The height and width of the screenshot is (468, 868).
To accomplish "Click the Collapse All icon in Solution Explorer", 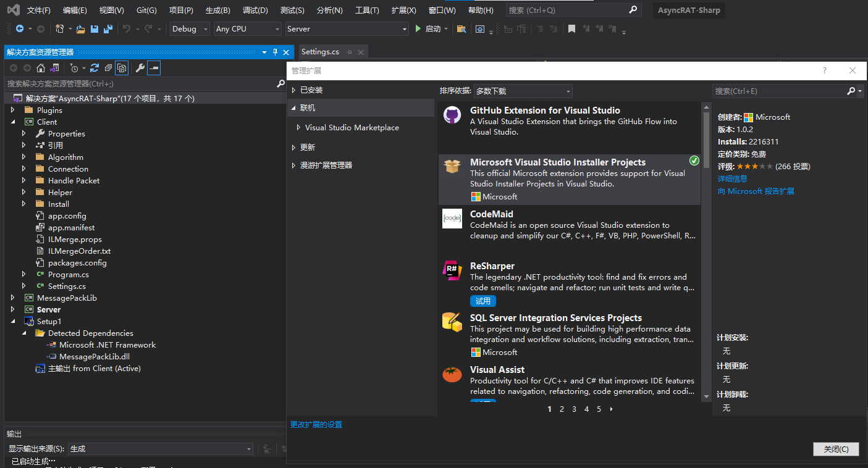I will click(x=108, y=68).
